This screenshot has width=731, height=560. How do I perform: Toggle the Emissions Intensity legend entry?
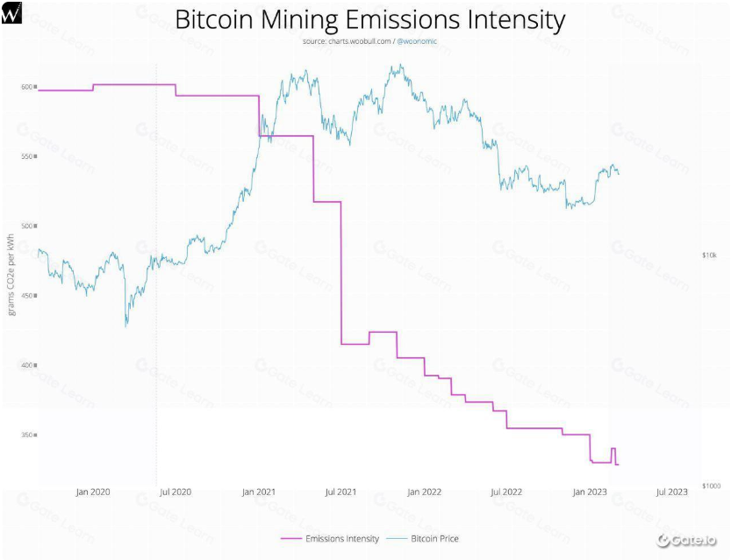coord(330,539)
